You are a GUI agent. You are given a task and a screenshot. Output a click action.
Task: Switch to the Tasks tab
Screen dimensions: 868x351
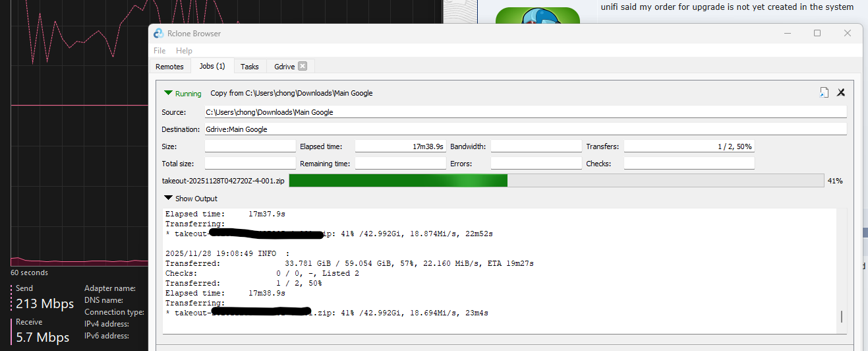250,67
